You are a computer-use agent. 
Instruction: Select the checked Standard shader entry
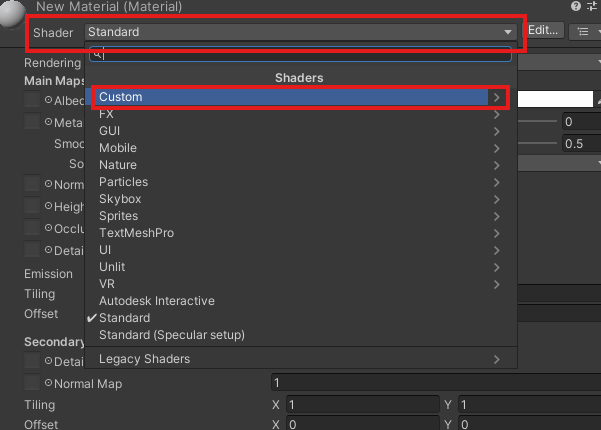click(125, 318)
